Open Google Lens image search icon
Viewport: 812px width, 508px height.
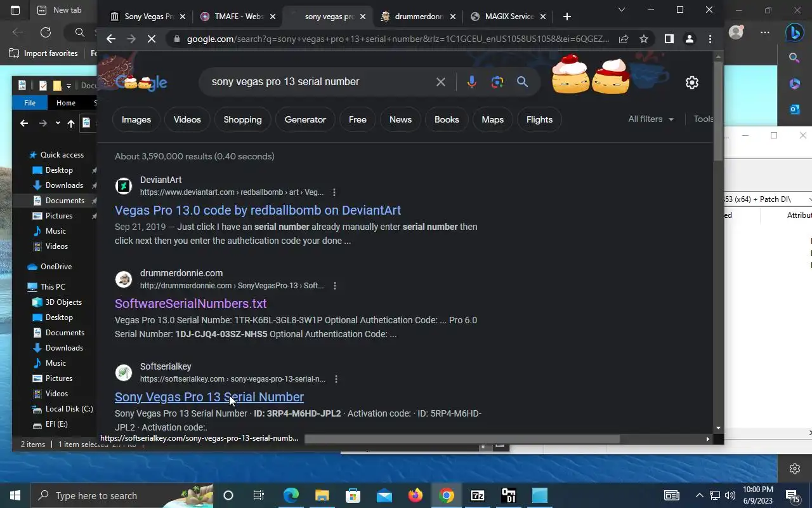497,82
